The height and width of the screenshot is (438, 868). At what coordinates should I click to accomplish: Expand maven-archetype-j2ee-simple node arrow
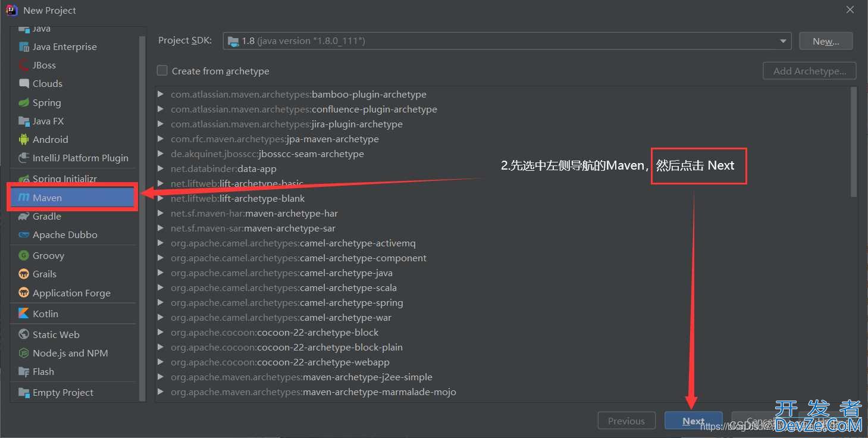(160, 377)
